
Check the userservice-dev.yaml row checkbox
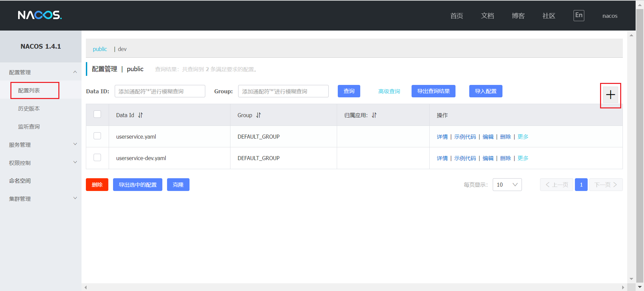(x=97, y=157)
